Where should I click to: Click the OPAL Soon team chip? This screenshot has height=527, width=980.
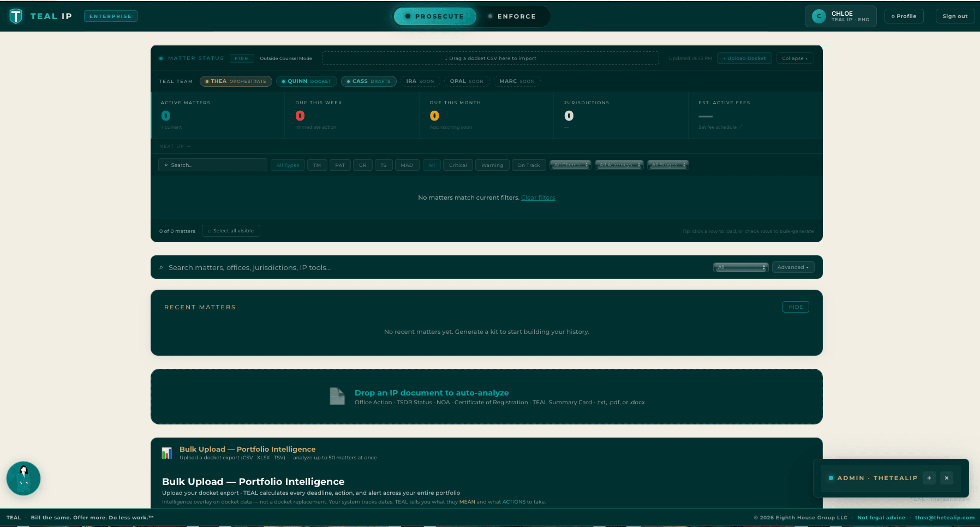click(467, 81)
